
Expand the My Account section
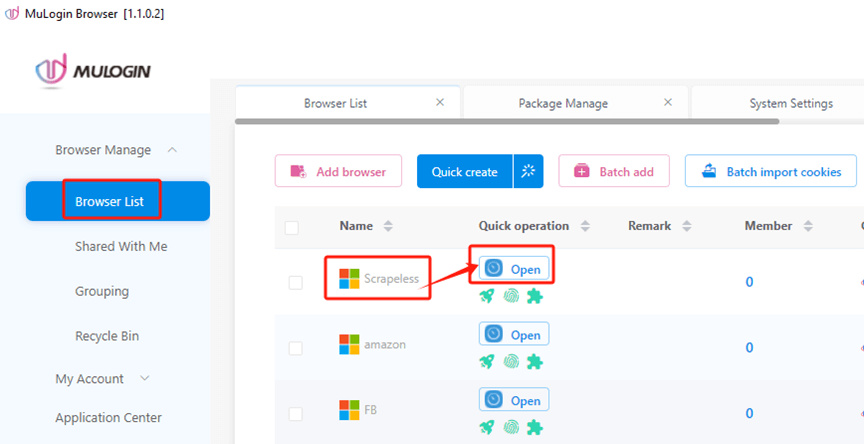(145, 378)
